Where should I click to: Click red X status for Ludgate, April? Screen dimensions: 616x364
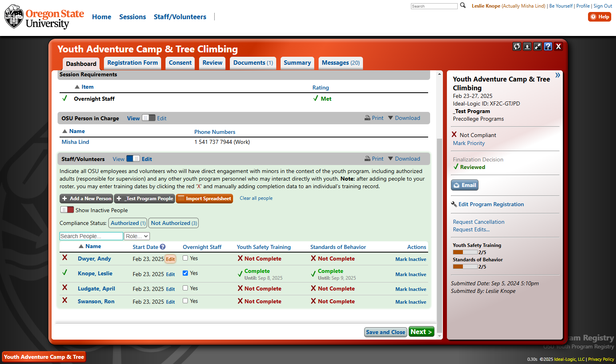[x=65, y=288]
